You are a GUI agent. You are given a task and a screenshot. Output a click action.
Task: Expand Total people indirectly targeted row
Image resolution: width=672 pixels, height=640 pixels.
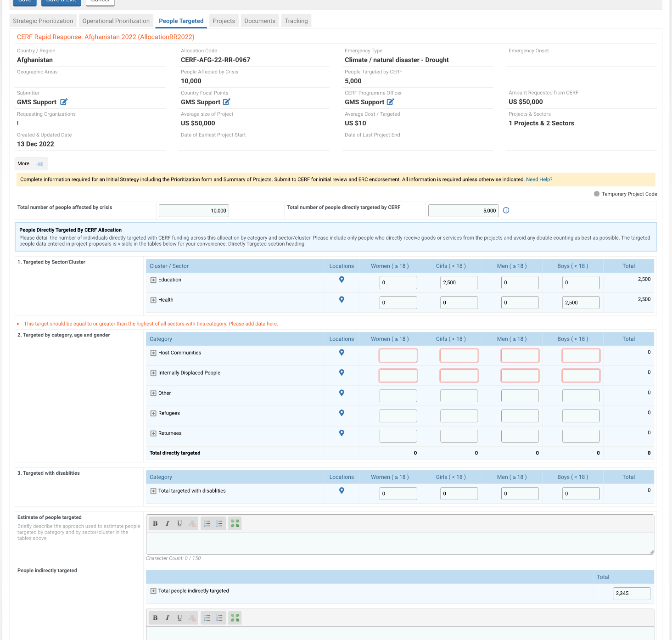(x=153, y=591)
